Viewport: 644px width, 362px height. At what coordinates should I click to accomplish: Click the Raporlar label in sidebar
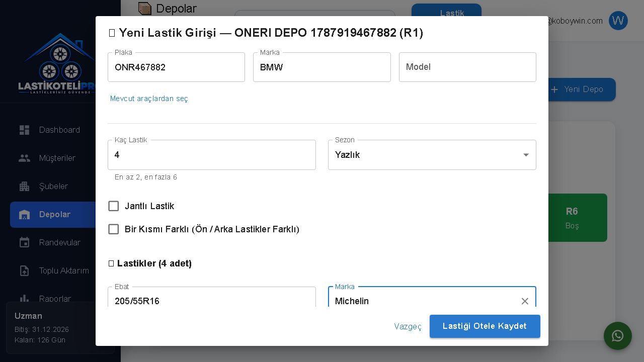(55, 299)
